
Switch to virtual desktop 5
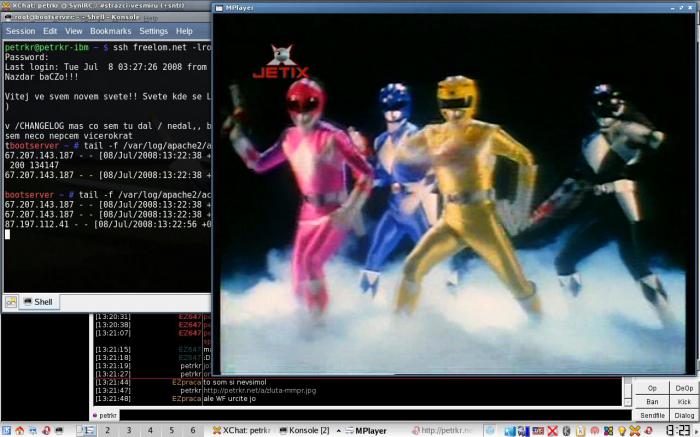click(171, 430)
